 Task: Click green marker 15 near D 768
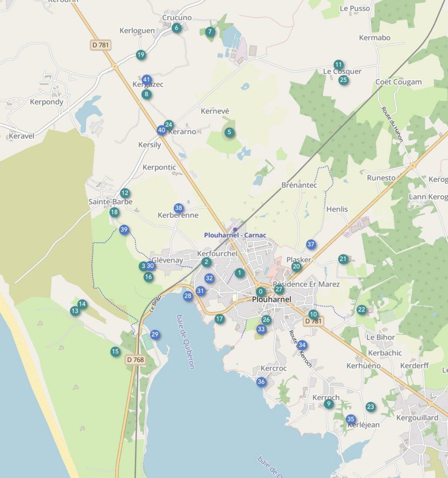click(x=115, y=351)
